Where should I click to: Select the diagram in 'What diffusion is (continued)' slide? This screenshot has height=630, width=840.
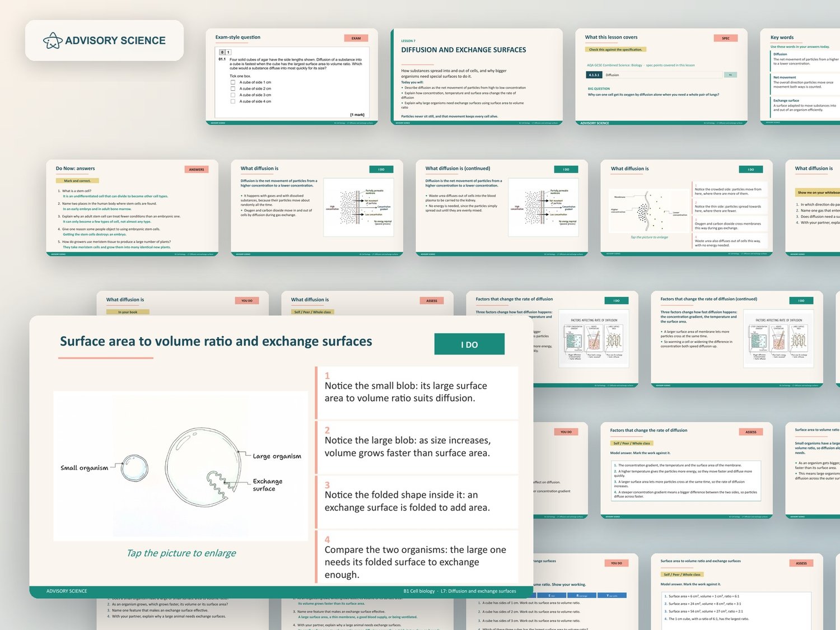pos(543,208)
